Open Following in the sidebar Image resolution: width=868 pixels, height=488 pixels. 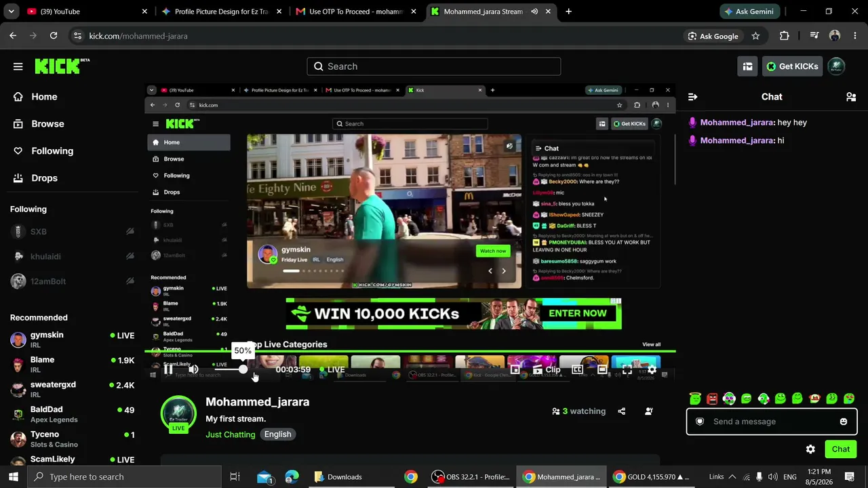(x=43, y=151)
